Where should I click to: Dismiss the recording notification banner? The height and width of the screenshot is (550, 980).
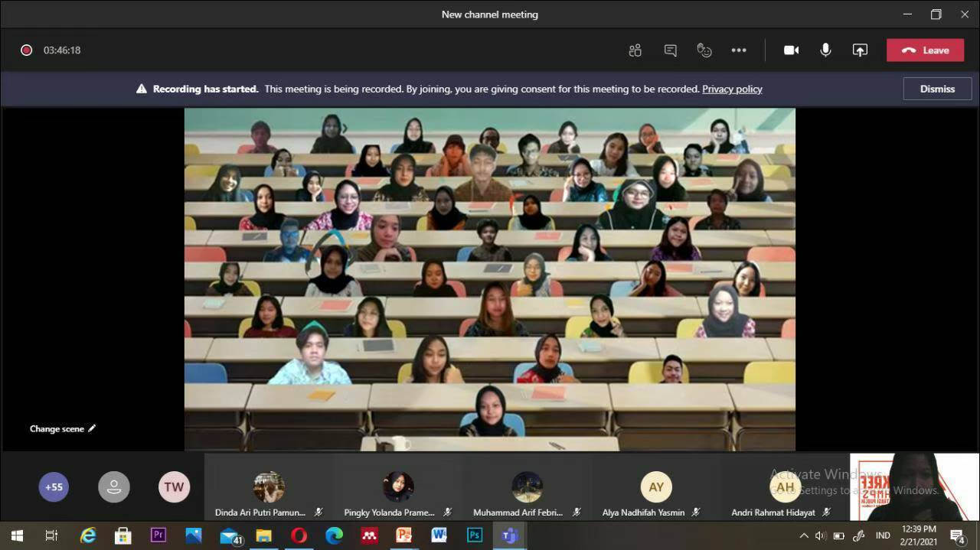tap(937, 89)
